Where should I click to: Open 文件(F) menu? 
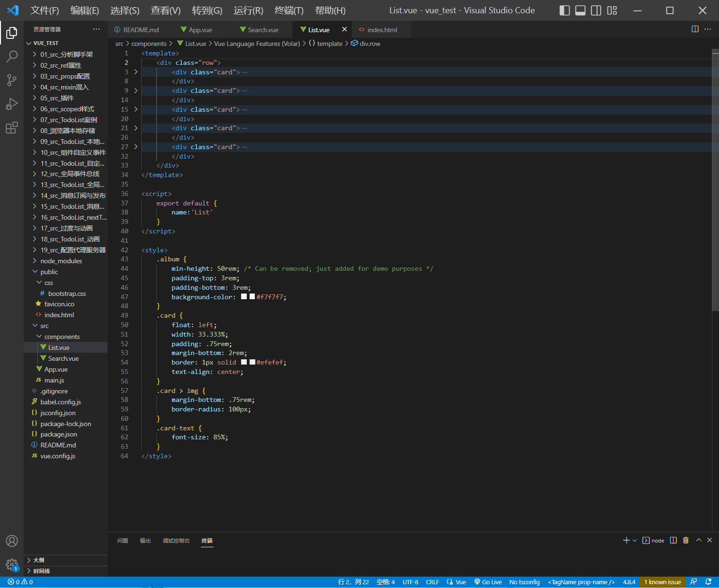(x=45, y=10)
